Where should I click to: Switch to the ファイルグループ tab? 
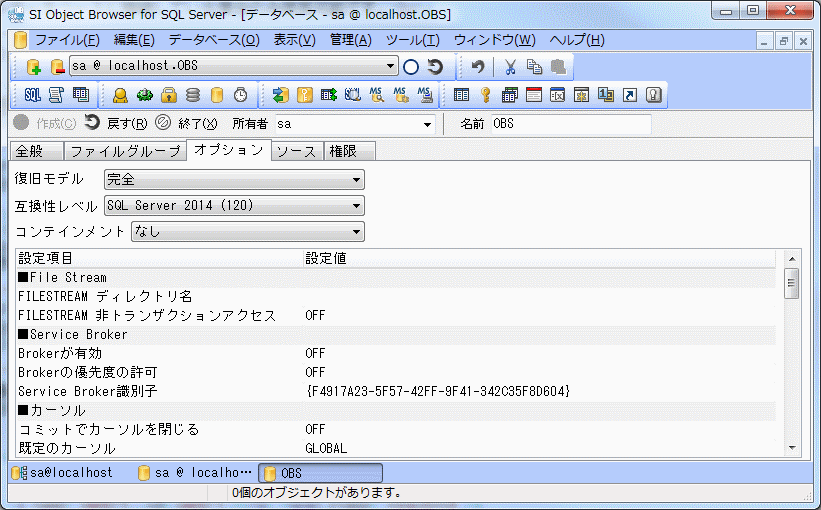pos(124,151)
